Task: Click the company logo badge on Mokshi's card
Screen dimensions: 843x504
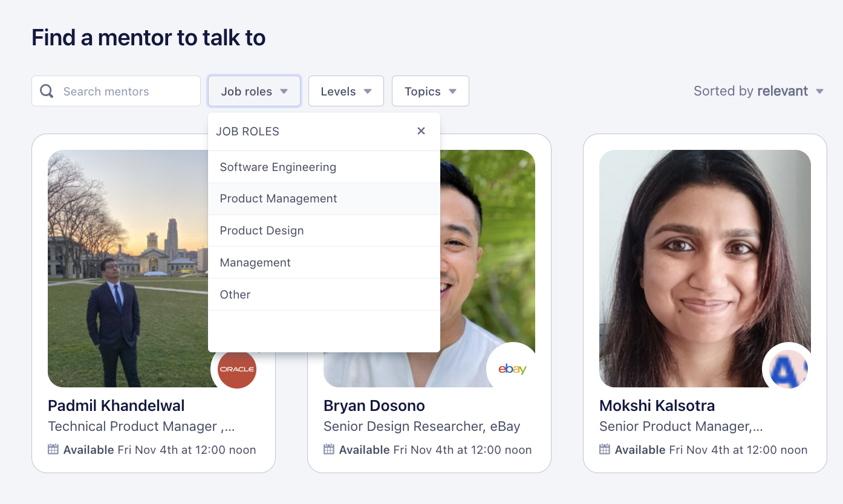Action: click(787, 368)
